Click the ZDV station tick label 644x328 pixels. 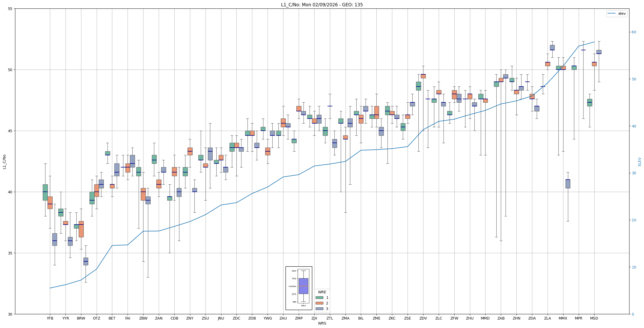(x=423, y=318)
